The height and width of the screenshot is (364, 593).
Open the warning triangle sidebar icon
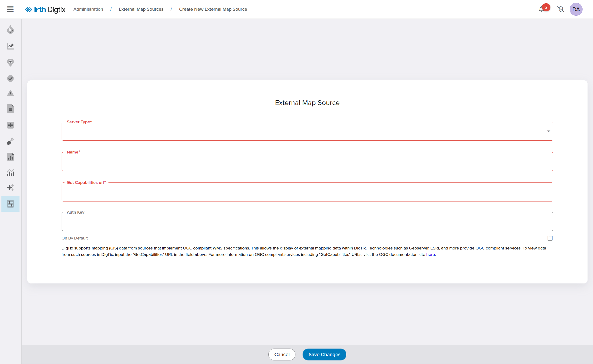click(10, 93)
